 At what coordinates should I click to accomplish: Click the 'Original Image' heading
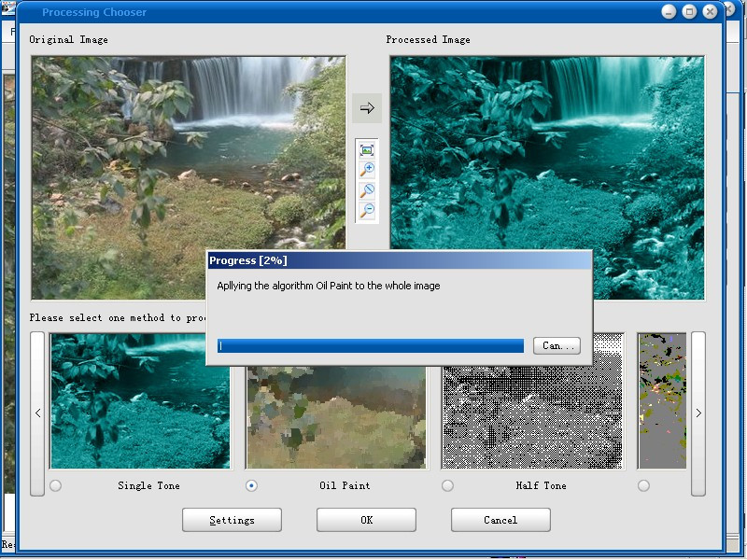point(68,39)
